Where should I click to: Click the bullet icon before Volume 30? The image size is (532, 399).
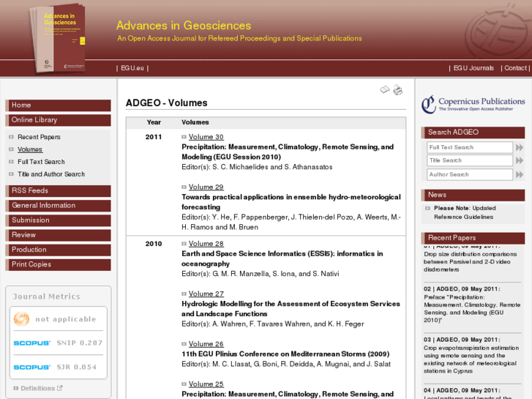pyautogui.click(x=184, y=137)
